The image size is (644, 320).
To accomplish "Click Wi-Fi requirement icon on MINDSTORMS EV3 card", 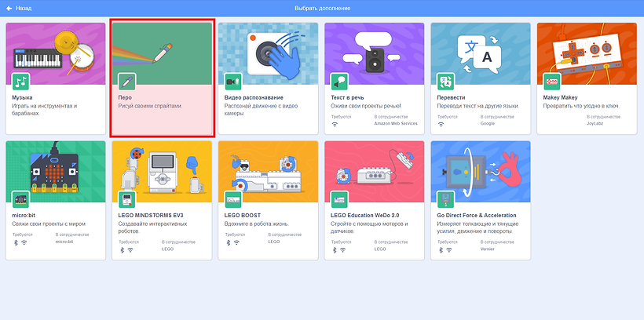I will tap(130, 250).
